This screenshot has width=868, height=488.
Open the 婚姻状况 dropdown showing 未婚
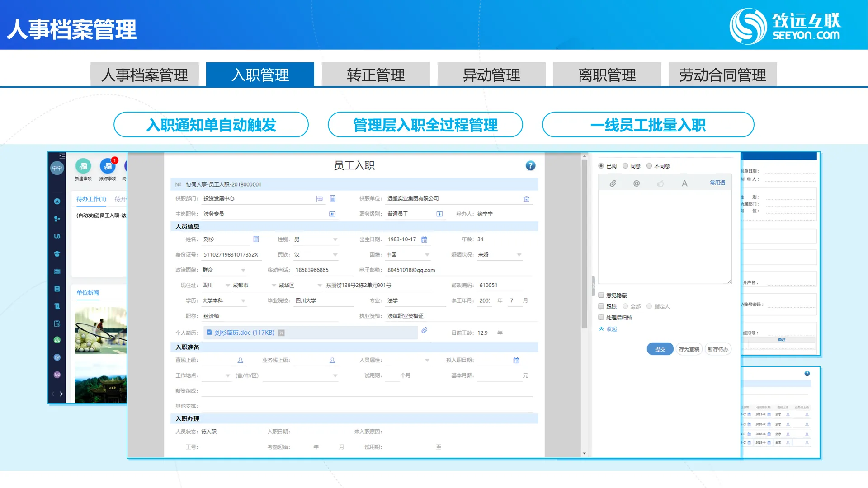click(500, 255)
